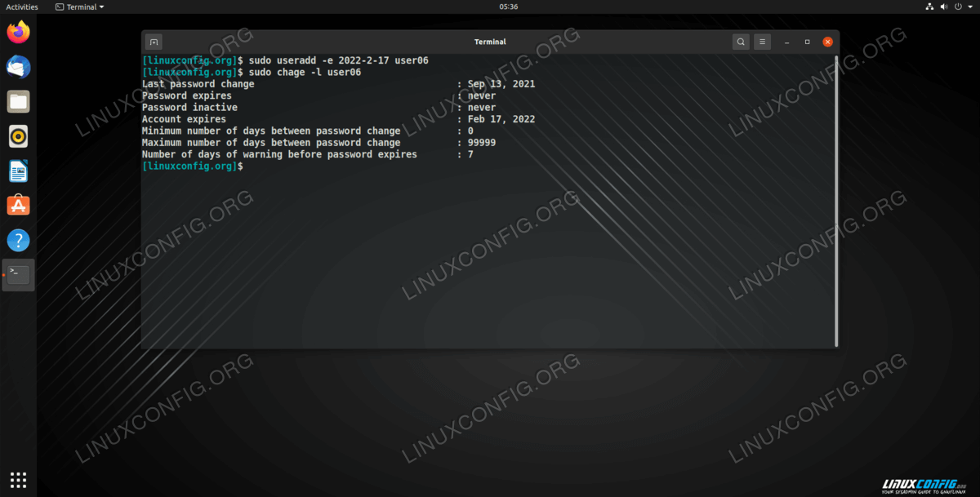
Task: Open LibreOffice Writer from dock
Action: coord(18,171)
